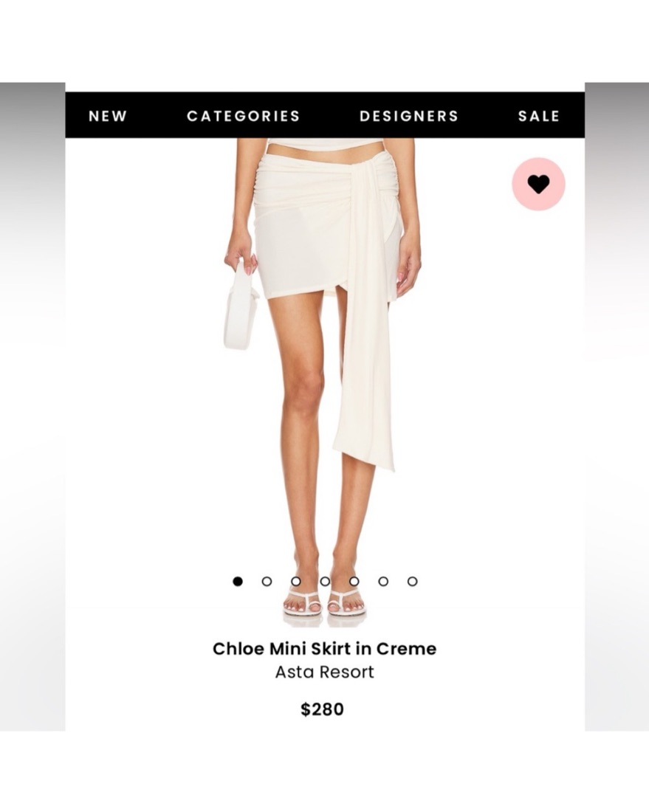Open Chloe Mini Skirt in Creme title

(x=324, y=648)
